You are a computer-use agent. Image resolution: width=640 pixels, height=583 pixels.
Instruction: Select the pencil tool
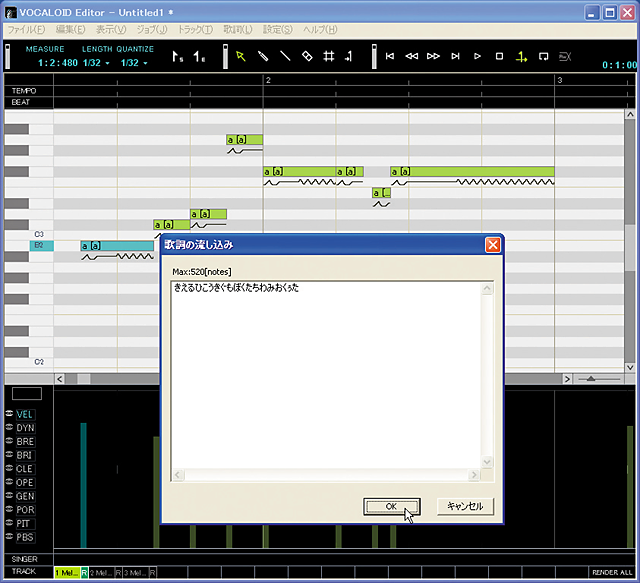click(x=263, y=56)
